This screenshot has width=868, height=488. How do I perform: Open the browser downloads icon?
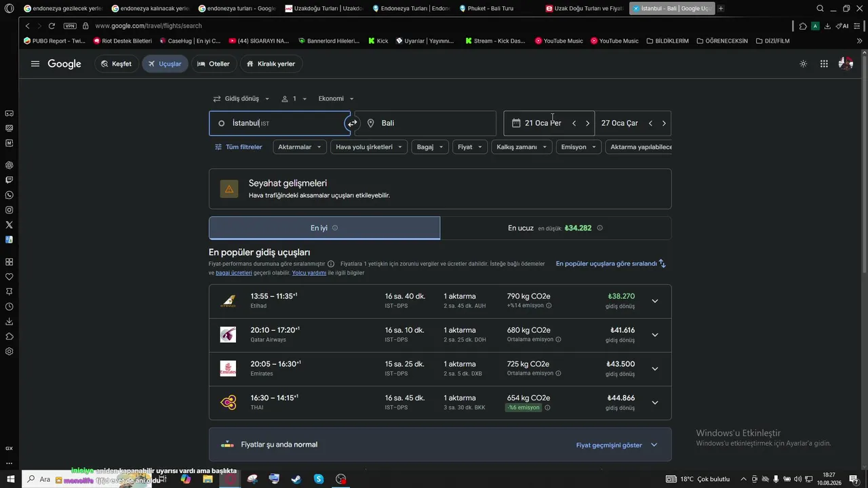(x=827, y=26)
